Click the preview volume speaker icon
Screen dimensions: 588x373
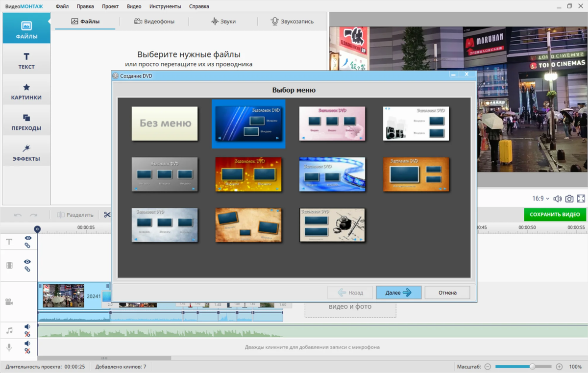[x=557, y=199]
